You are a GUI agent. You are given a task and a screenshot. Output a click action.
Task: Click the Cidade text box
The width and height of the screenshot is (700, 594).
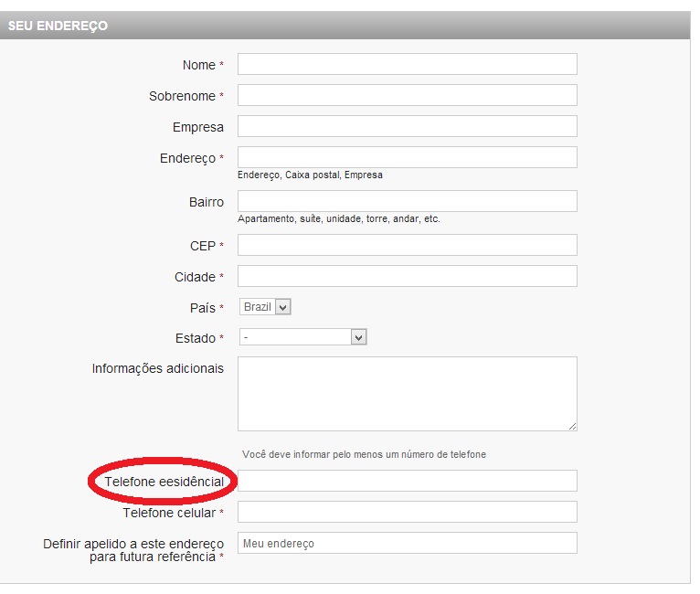tap(408, 276)
